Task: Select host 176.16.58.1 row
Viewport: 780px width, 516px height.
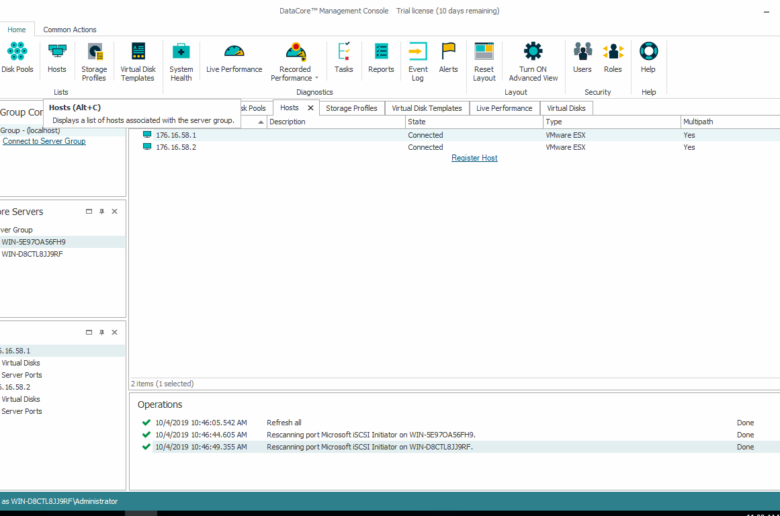Action: [x=455, y=135]
